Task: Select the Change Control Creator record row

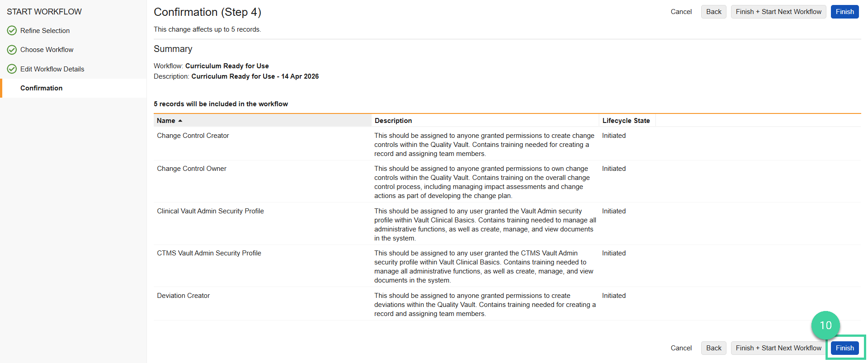Action: pos(193,136)
